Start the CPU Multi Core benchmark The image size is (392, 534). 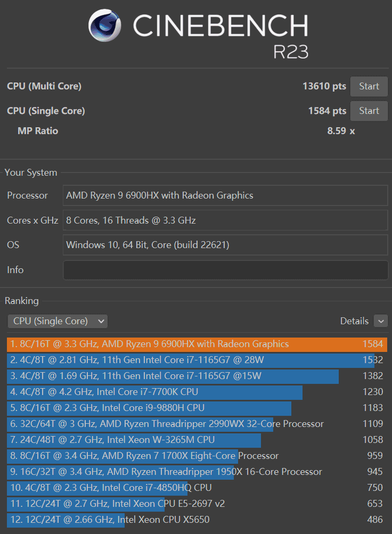pyautogui.click(x=369, y=86)
